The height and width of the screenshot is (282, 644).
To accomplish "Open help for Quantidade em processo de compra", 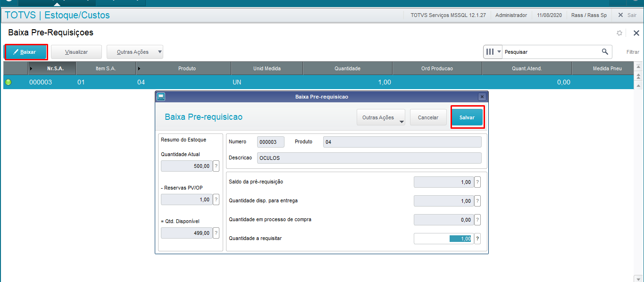I will tap(477, 220).
